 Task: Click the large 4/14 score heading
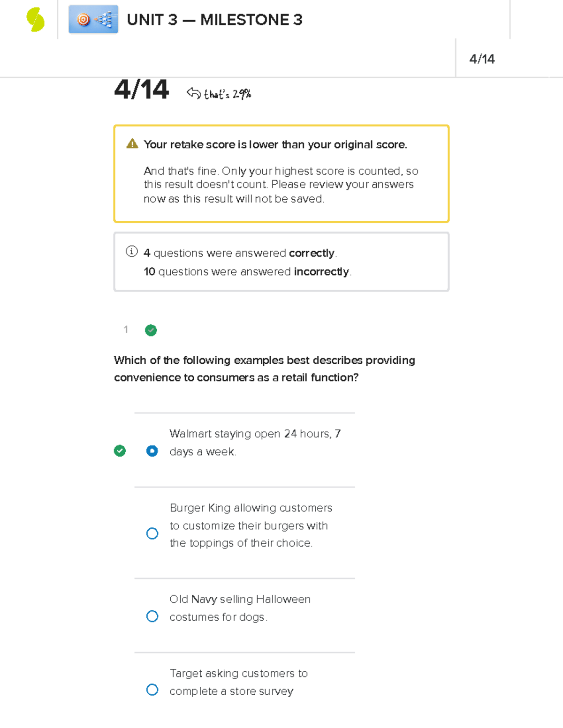pyautogui.click(x=141, y=90)
